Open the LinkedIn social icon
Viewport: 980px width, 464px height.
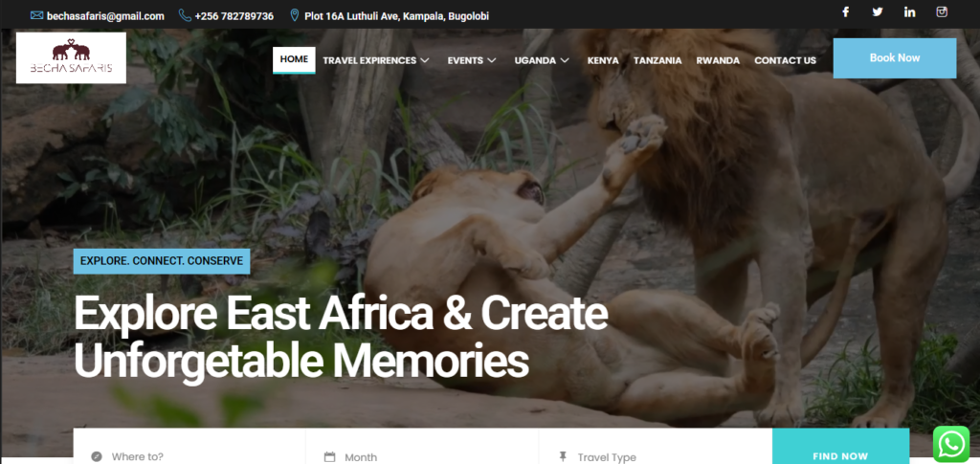point(910,11)
